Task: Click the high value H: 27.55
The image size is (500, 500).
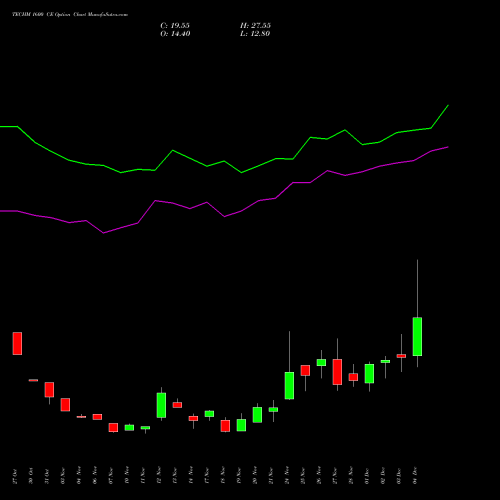Action: [255, 26]
